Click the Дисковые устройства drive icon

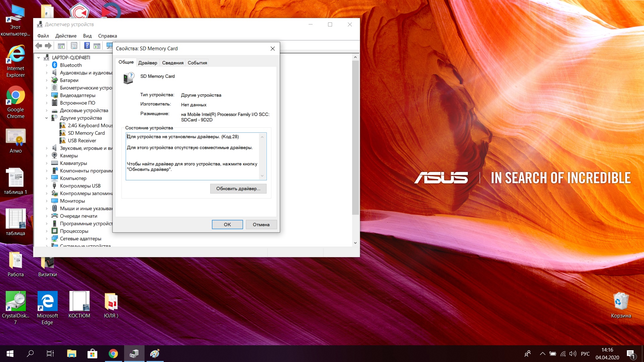[x=54, y=110]
